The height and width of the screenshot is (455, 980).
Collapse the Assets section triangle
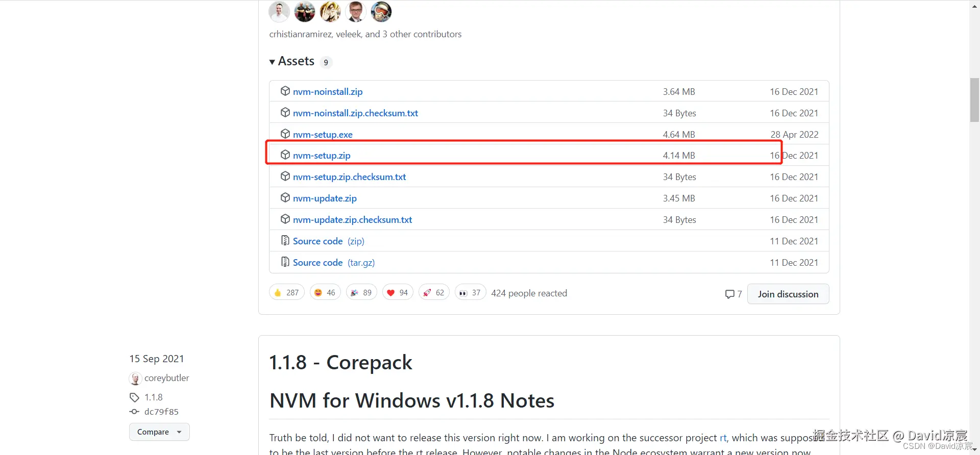point(272,62)
